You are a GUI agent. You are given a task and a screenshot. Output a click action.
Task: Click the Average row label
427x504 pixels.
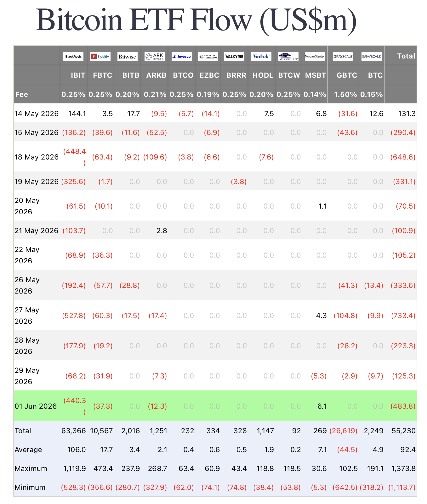[28, 450]
